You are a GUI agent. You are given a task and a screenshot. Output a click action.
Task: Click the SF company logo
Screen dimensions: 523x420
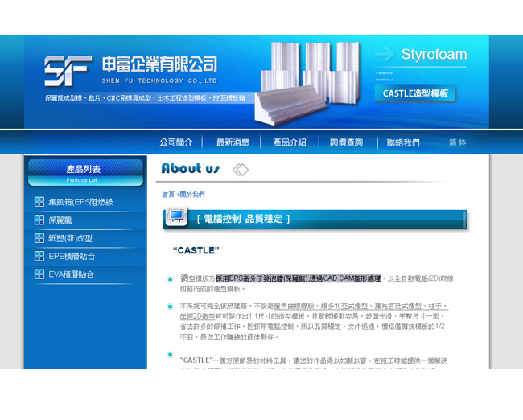68,71
